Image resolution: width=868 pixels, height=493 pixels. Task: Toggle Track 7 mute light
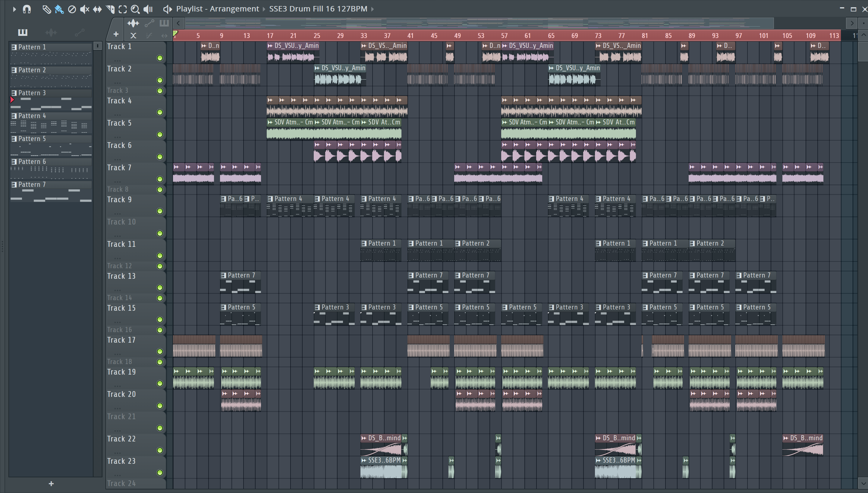(x=160, y=179)
